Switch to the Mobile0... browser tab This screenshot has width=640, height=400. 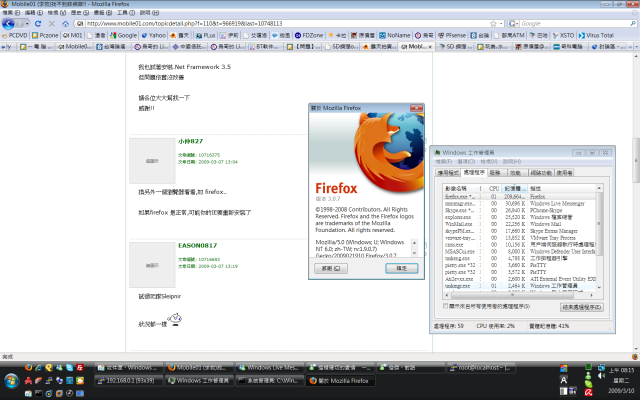click(75, 47)
